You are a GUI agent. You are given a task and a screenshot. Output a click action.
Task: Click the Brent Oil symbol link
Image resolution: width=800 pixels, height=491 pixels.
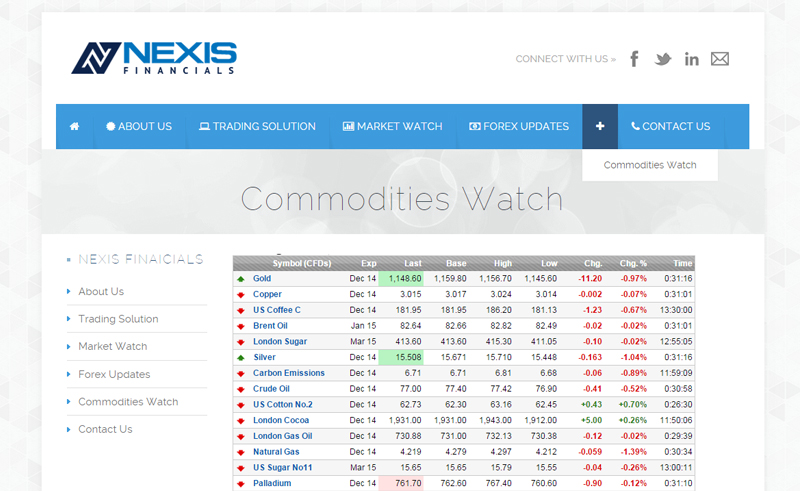point(270,326)
